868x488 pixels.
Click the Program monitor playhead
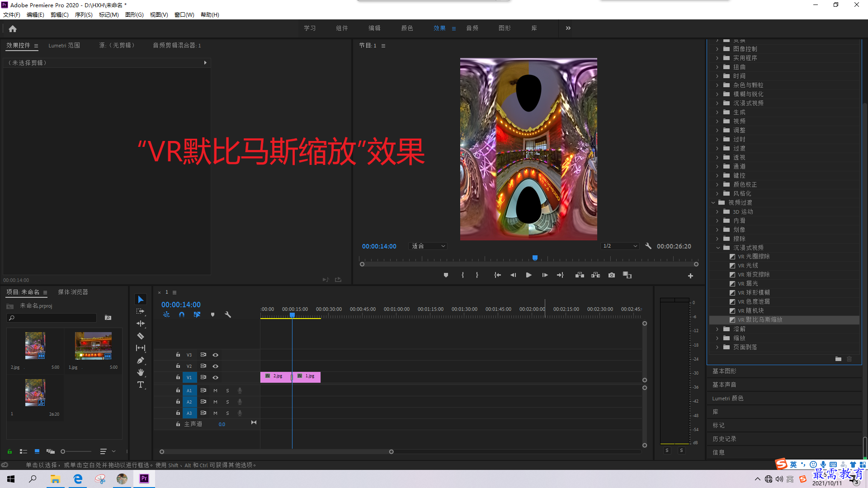click(x=535, y=258)
